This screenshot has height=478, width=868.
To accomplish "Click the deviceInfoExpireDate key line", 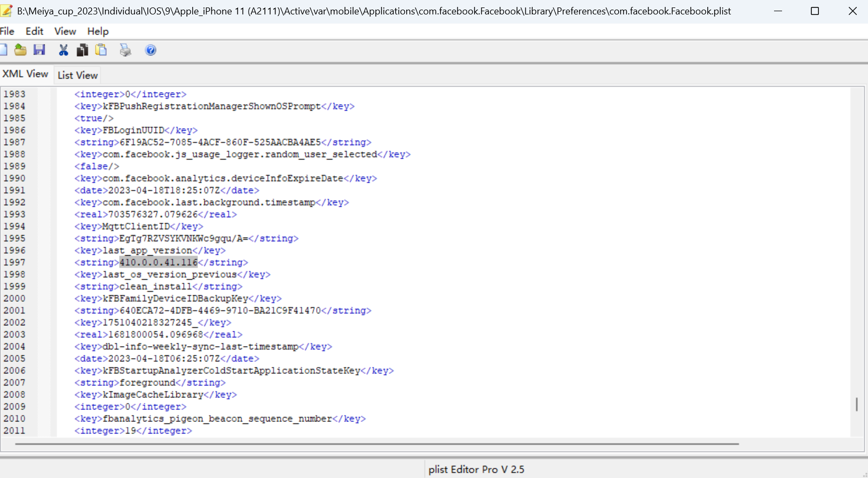I will pyautogui.click(x=226, y=178).
